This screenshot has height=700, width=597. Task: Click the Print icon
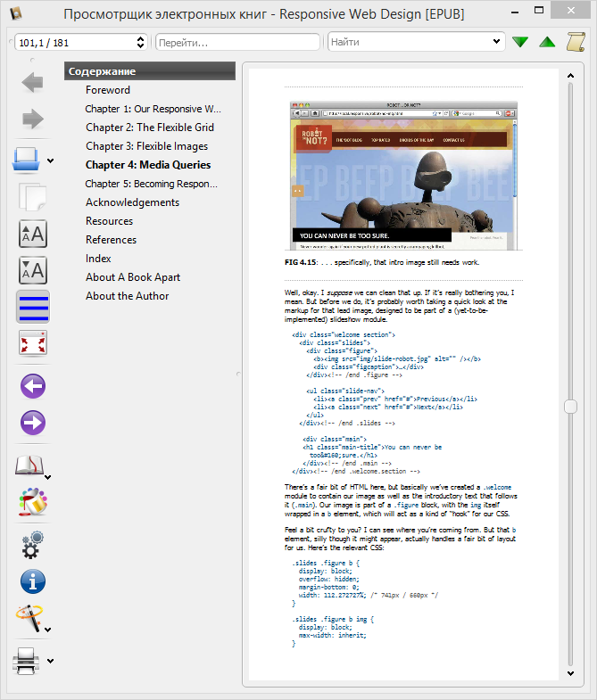pos(26,661)
